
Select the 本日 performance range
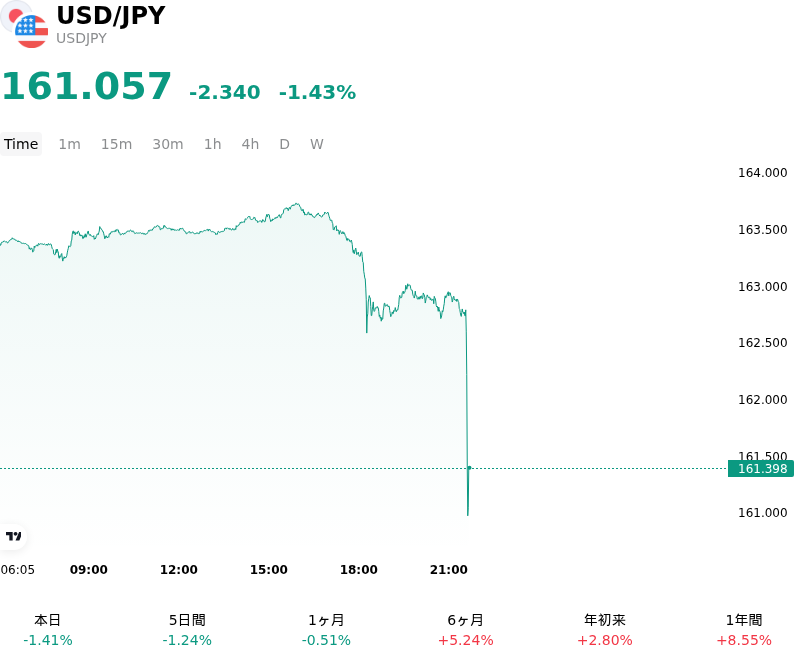[x=47, y=630]
